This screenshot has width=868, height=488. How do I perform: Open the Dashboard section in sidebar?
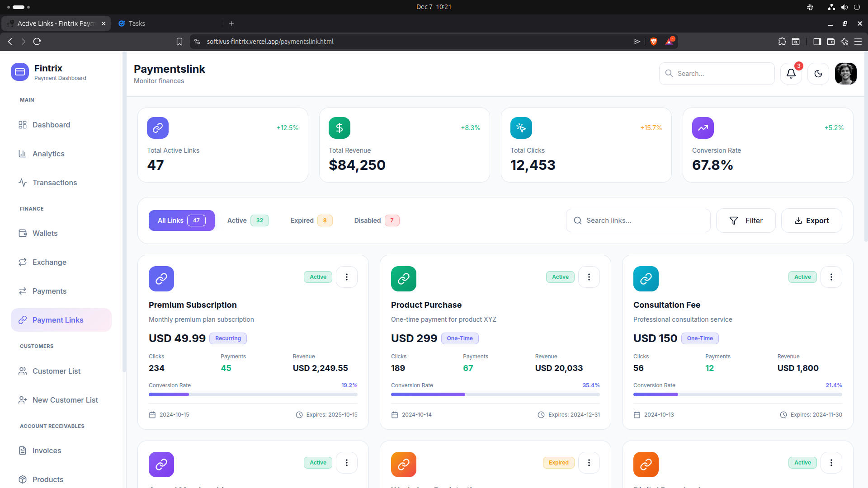pos(51,125)
